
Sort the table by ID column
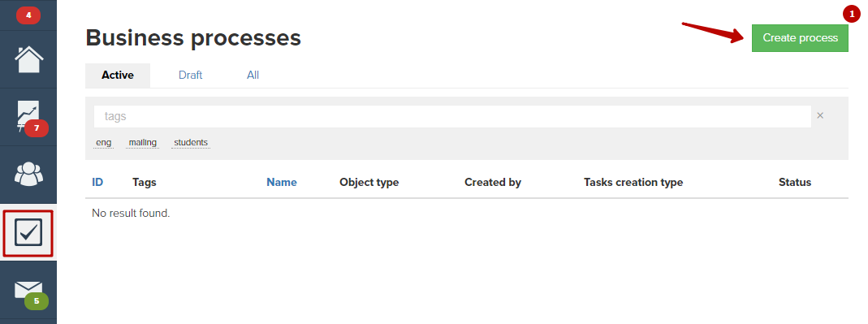(x=97, y=182)
